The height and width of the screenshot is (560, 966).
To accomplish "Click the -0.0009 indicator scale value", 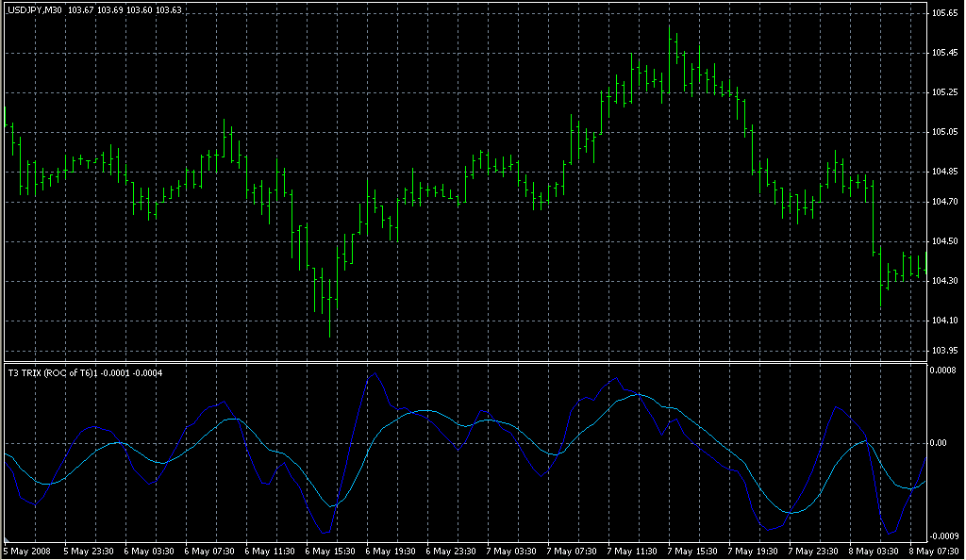I will coord(944,535).
